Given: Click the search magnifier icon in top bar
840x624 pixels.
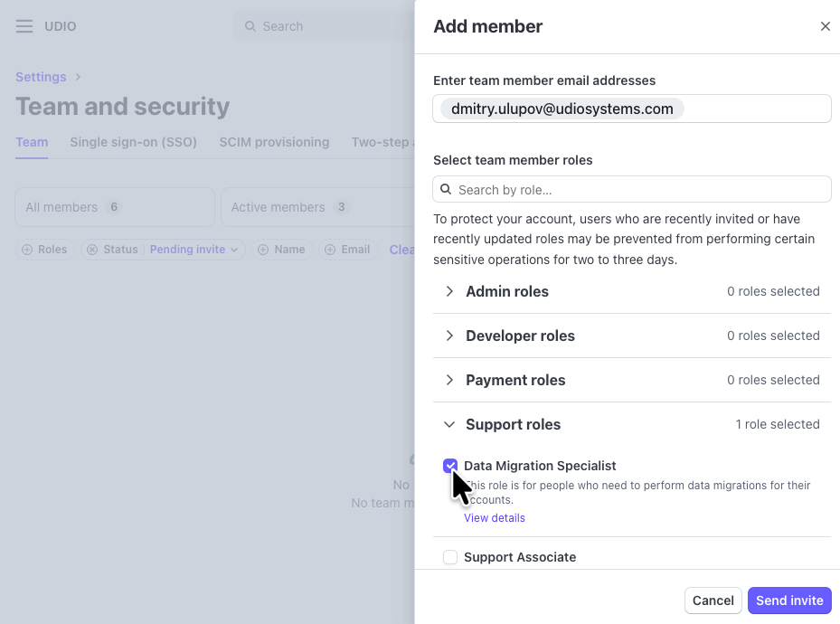Looking at the screenshot, I should [250, 26].
